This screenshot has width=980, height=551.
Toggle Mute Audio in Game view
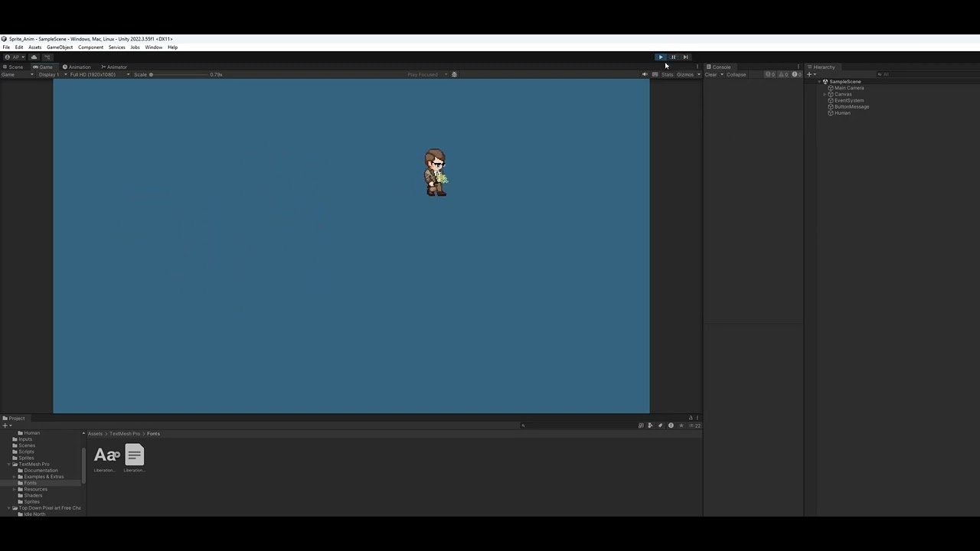[645, 74]
